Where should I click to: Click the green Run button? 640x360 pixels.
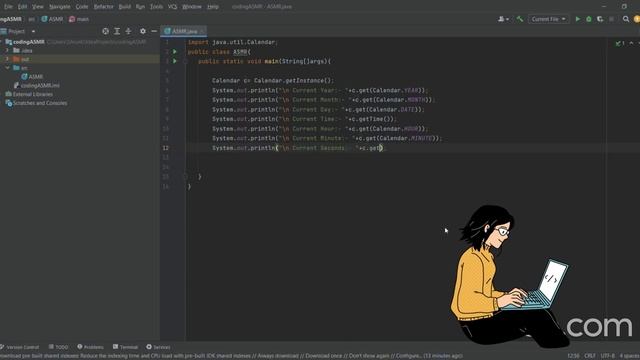click(x=578, y=19)
